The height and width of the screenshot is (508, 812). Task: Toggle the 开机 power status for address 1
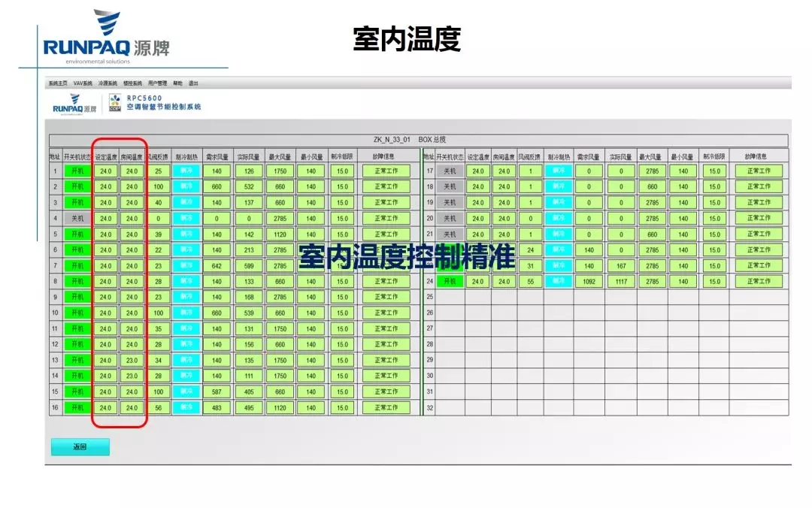coord(77,171)
